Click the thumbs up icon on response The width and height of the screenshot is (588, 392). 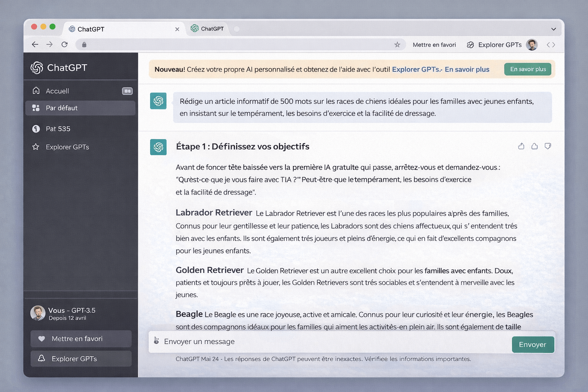point(534,146)
